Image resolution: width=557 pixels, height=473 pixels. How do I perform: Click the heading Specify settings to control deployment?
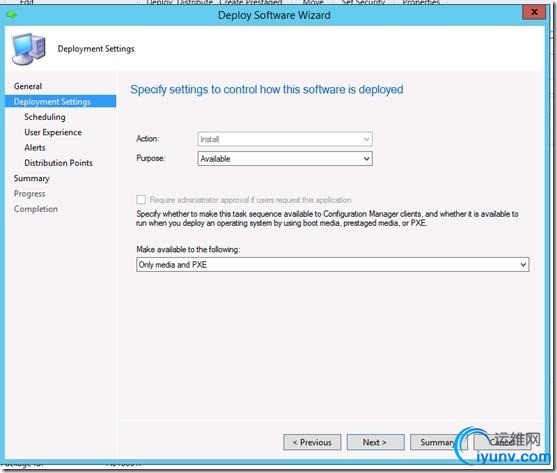pyautogui.click(x=267, y=89)
